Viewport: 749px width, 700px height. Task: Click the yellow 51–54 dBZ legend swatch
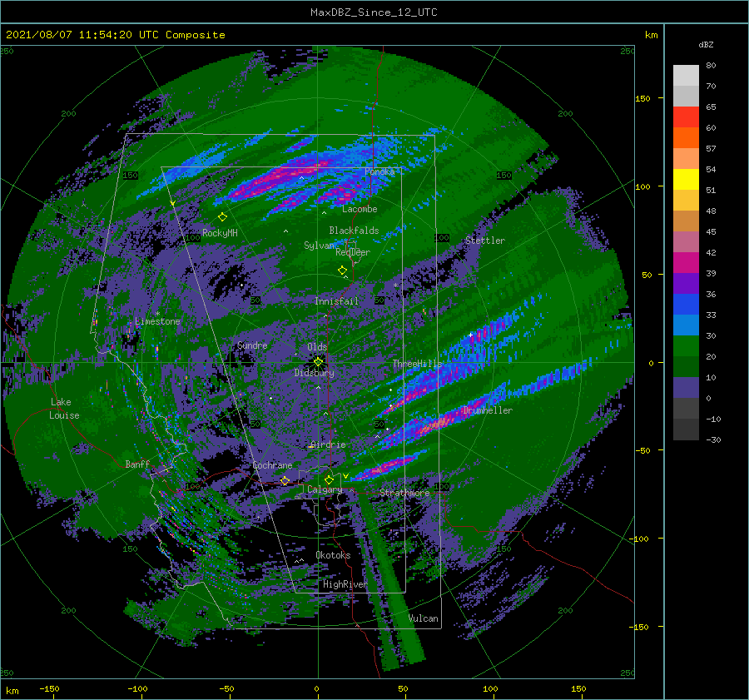(686, 180)
